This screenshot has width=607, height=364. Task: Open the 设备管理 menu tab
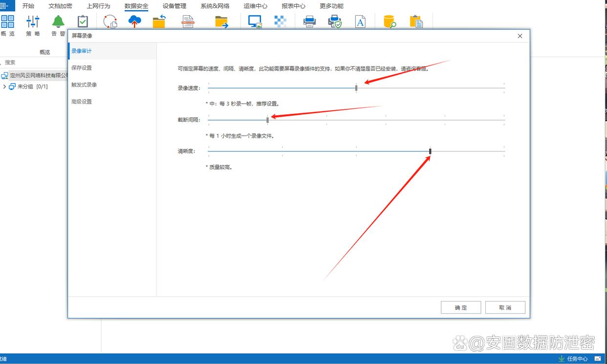pos(174,6)
